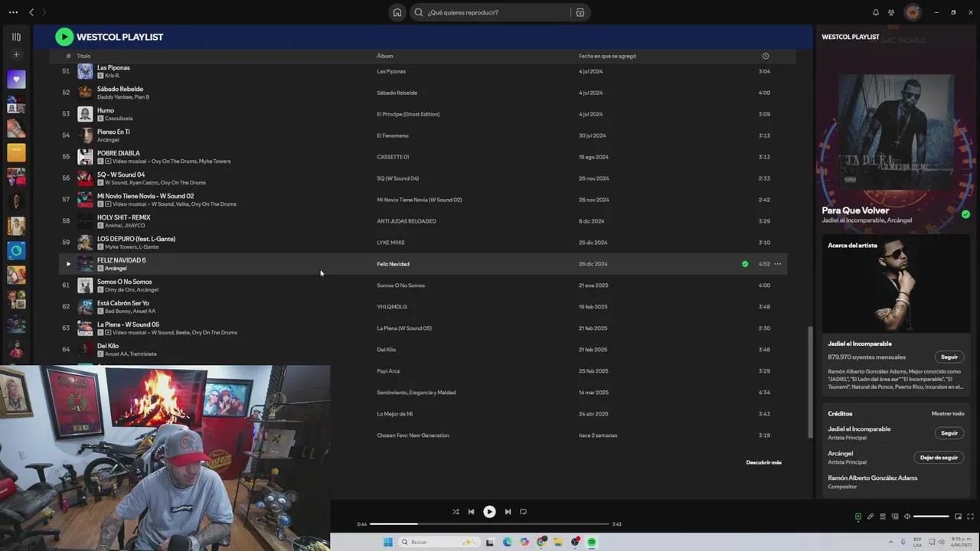
Task: Open the Para Que Volver album artwork
Action: pyautogui.click(x=896, y=132)
